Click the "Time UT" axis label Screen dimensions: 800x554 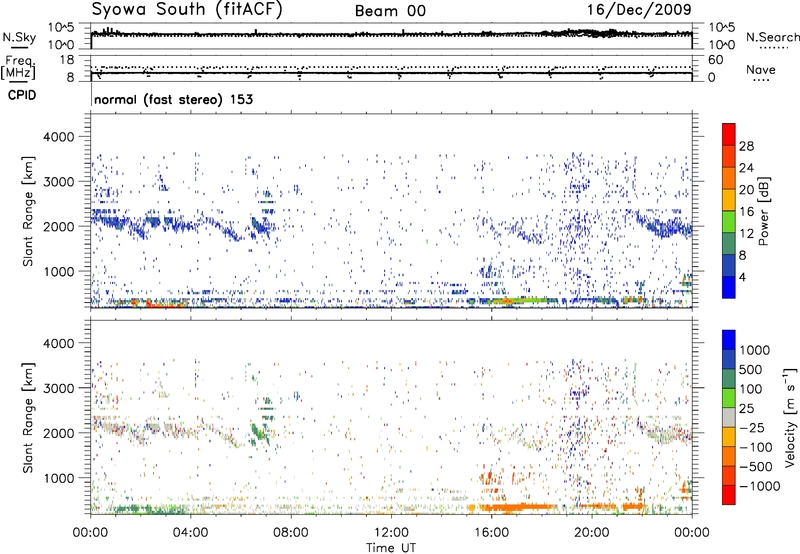tap(391, 548)
